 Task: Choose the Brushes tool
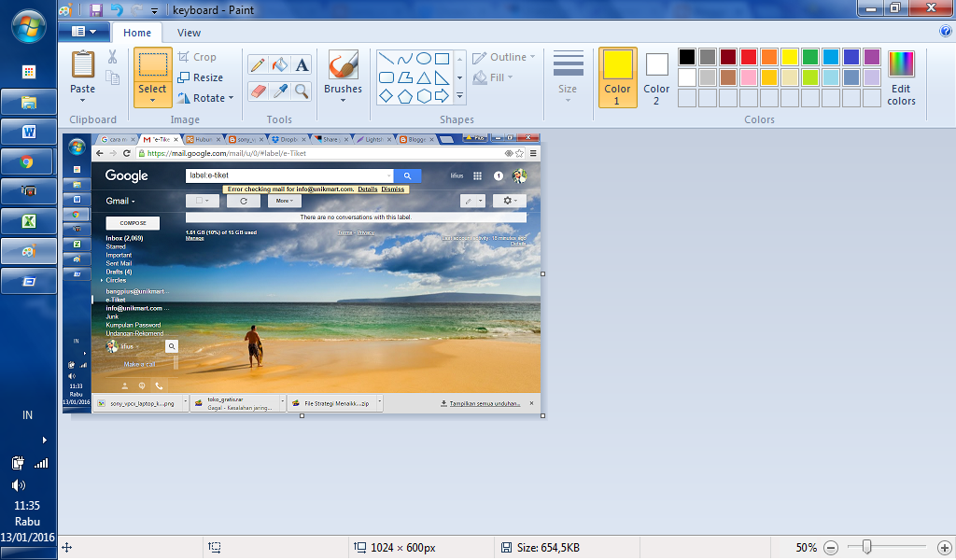(344, 65)
